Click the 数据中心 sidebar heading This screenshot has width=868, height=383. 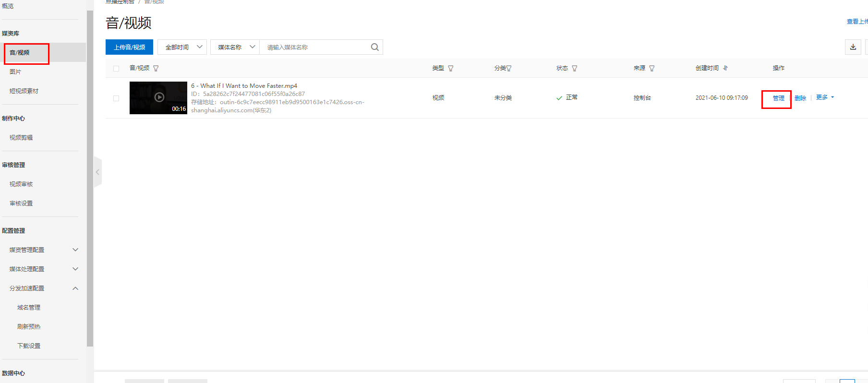pos(13,373)
